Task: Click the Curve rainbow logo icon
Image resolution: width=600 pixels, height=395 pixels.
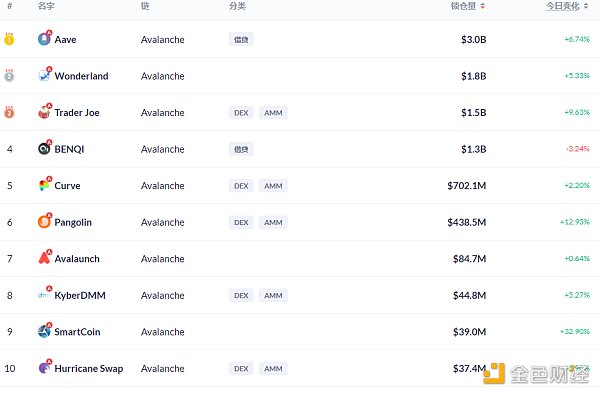Action: coord(44,185)
